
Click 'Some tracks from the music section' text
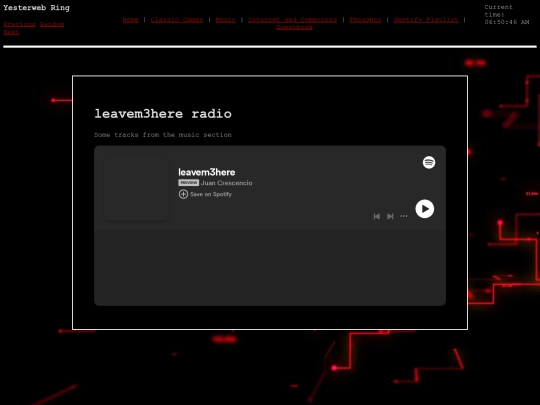tap(163, 135)
